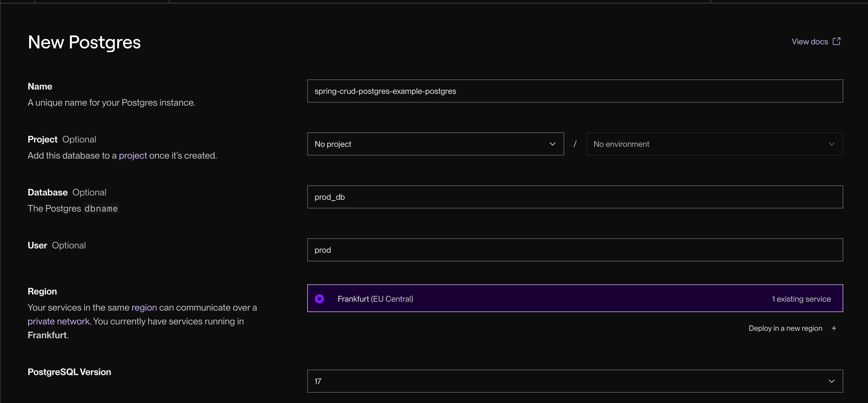Viewport: 868px width, 403px height.
Task: Focus the User field containing prod
Action: click(575, 250)
